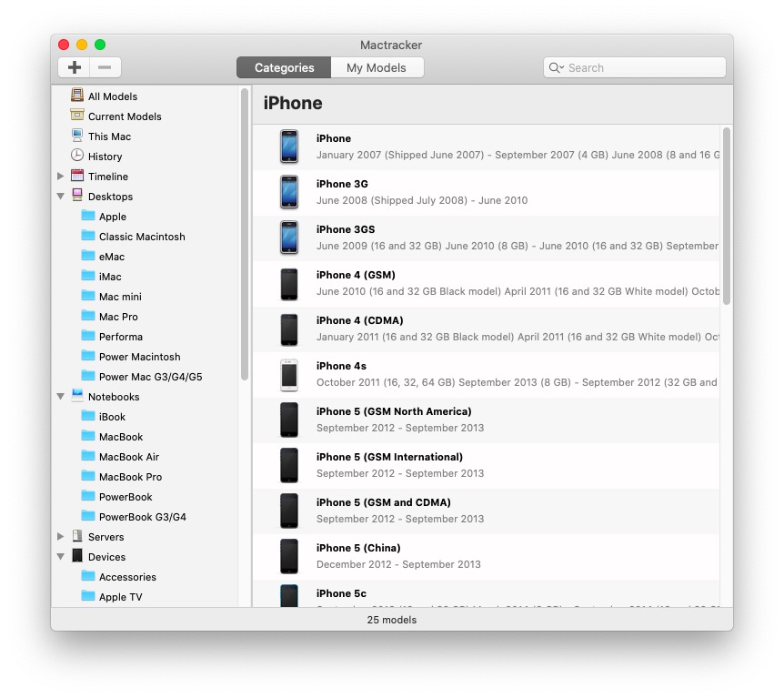Image resolution: width=784 pixels, height=698 pixels.
Task: Select iPhone 5 (GSM North America) row
Action: [x=486, y=420]
